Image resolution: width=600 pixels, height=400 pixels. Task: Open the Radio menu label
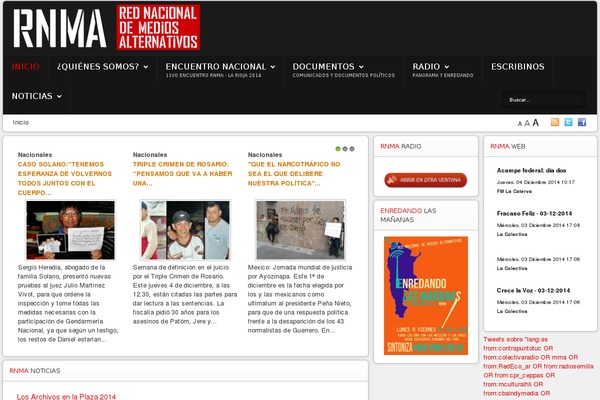pos(426,67)
